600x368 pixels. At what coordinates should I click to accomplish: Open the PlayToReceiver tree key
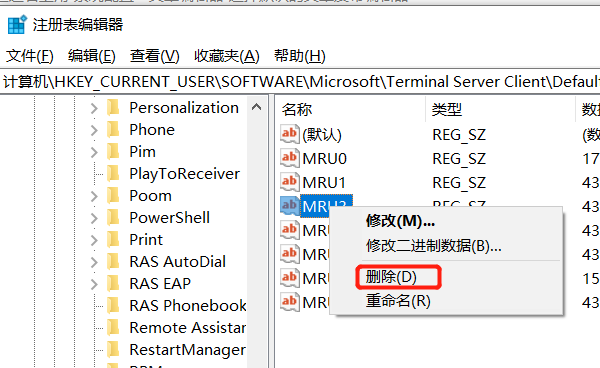click(184, 174)
